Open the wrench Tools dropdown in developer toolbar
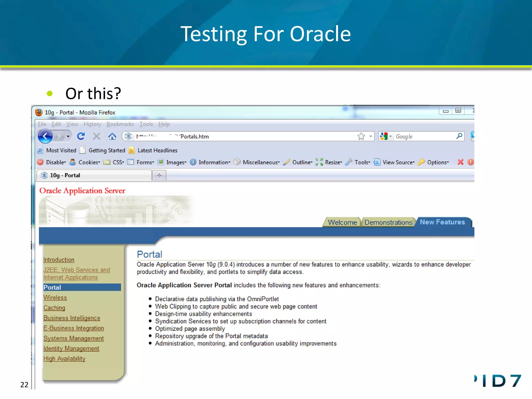Image resolution: width=532 pixels, height=399 pixels. coord(358,162)
